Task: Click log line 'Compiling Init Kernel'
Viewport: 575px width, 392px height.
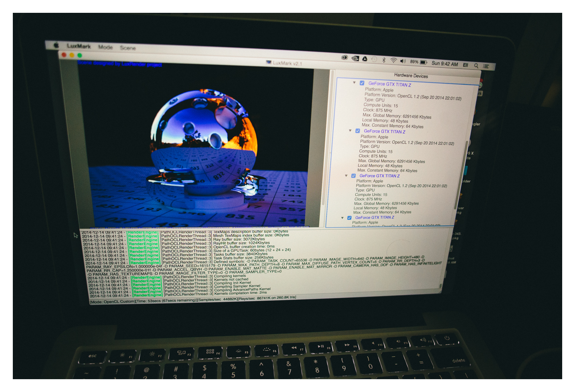Action: tap(233, 283)
